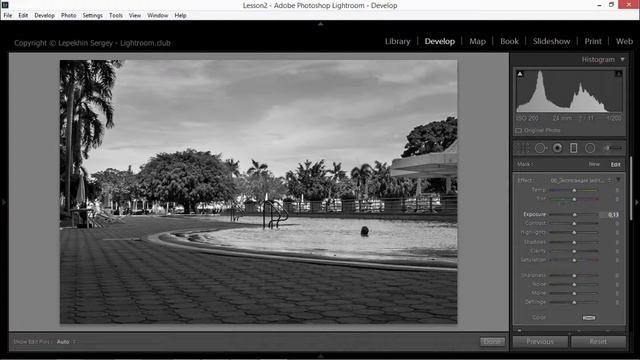This screenshot has width=640, height=360.
Task: Click the Exposure value field 0.13
Action: pyautogui.click(x=610, y=215)
